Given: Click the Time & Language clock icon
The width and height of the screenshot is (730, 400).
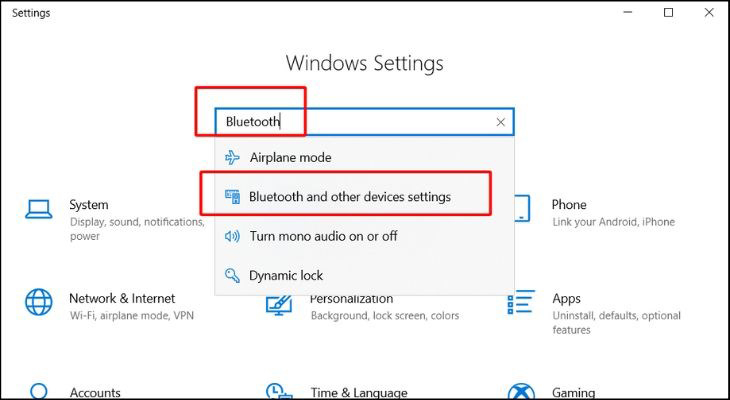Looking at the screenshot, I should (x=279, y=392).
